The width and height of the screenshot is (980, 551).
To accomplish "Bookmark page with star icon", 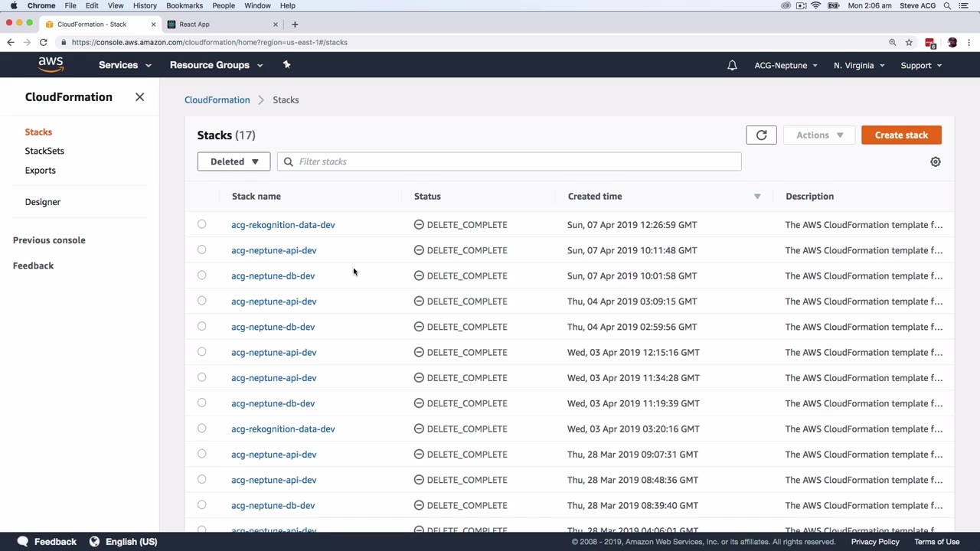I will pyautogui.click(x=909, y=43).
